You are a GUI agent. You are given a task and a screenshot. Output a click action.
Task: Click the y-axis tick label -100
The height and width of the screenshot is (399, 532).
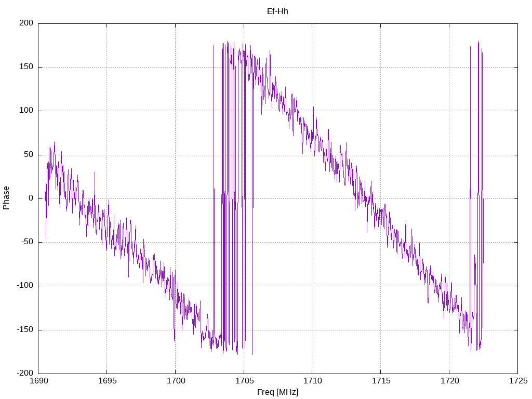pos(25,286)
